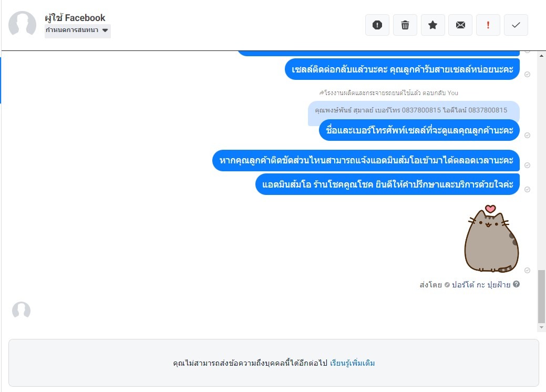546x392 pixels.
Task: Click the quoted message with phone number 0837800815
Action: [x=411, y=110]
